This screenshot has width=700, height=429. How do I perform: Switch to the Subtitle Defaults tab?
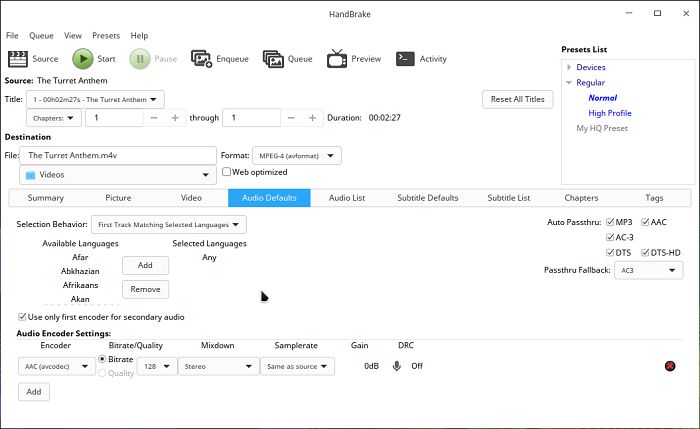click(428, 198)
